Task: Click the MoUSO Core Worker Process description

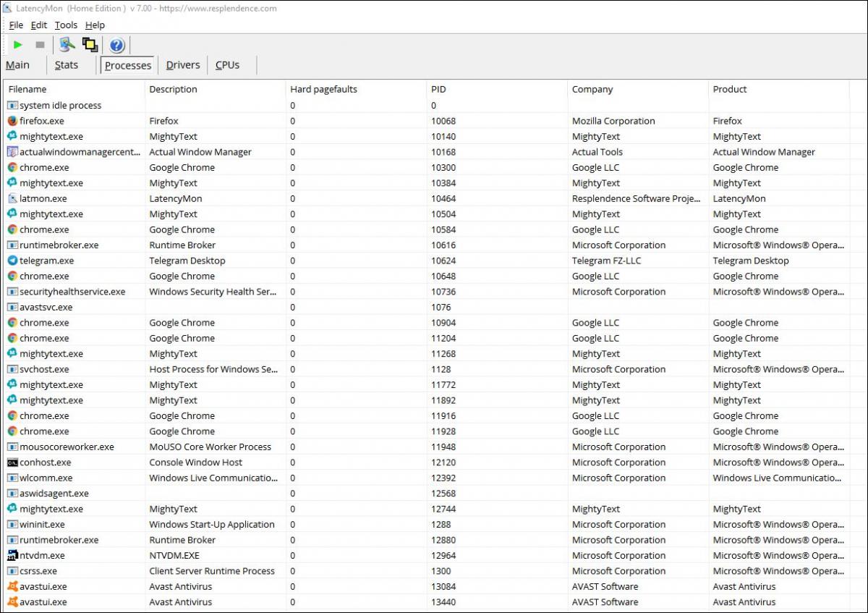Action: pyautogui.click(x=210, y=447)
